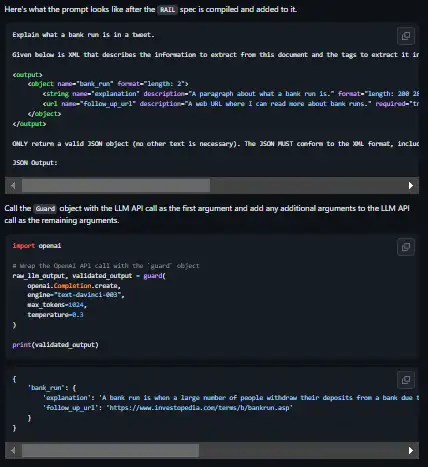Viewport: 428px width, 467px height.
Task: Copy the compiled prompt code block
Action: [406, 36]
